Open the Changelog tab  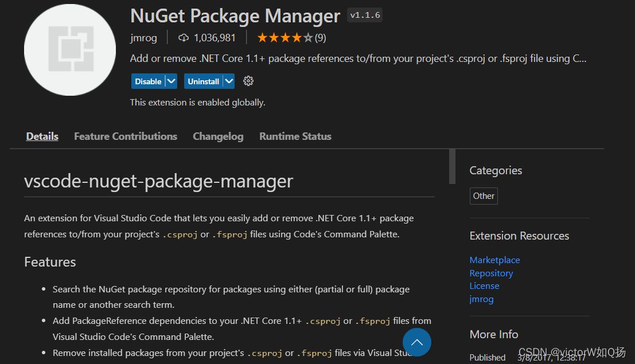(219, 136)
